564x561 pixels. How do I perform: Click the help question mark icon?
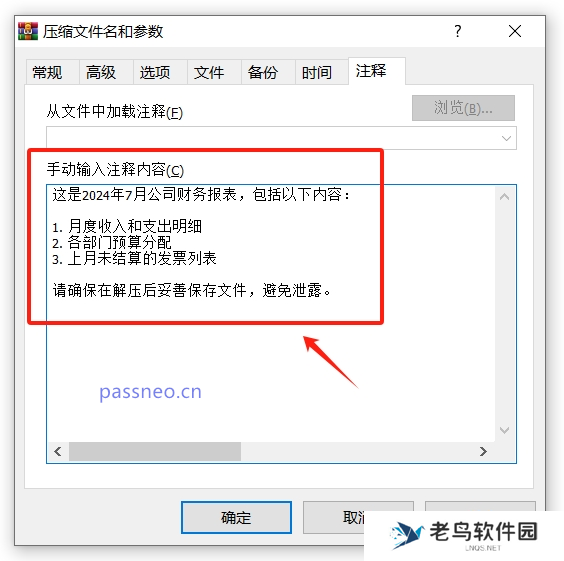pos(458,31)
